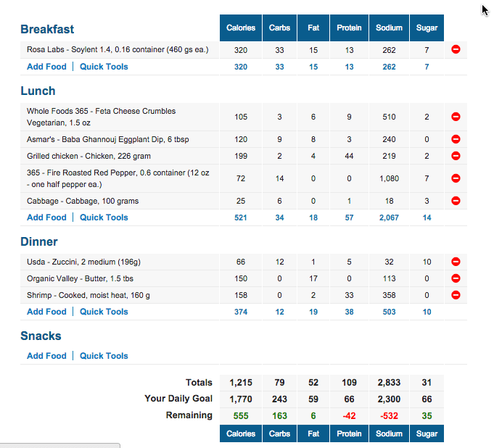The height and width of the screenshot is (448, 494).
Task: Open the Shrimp cooked moist heat entry
Action: (x=88, y=295)
